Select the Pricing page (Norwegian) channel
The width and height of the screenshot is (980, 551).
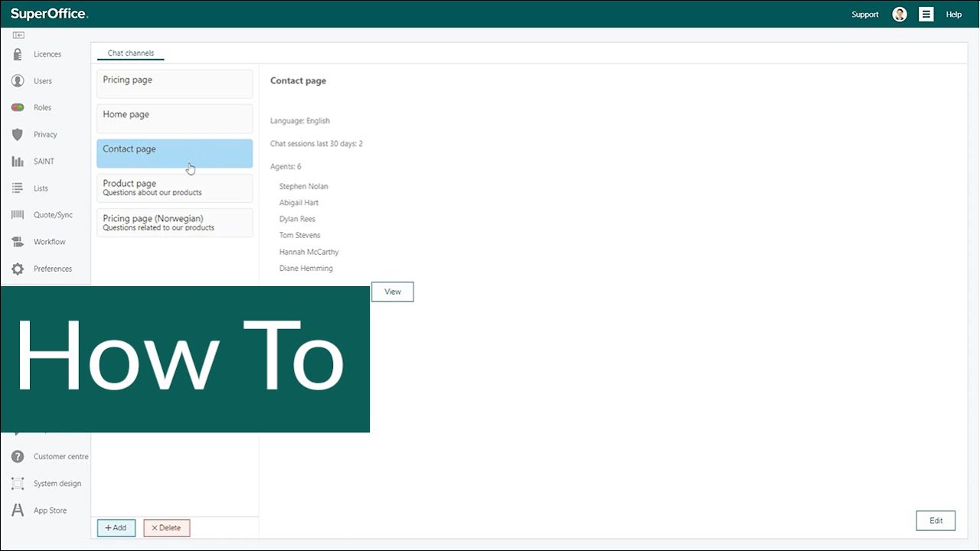point(175,223)
